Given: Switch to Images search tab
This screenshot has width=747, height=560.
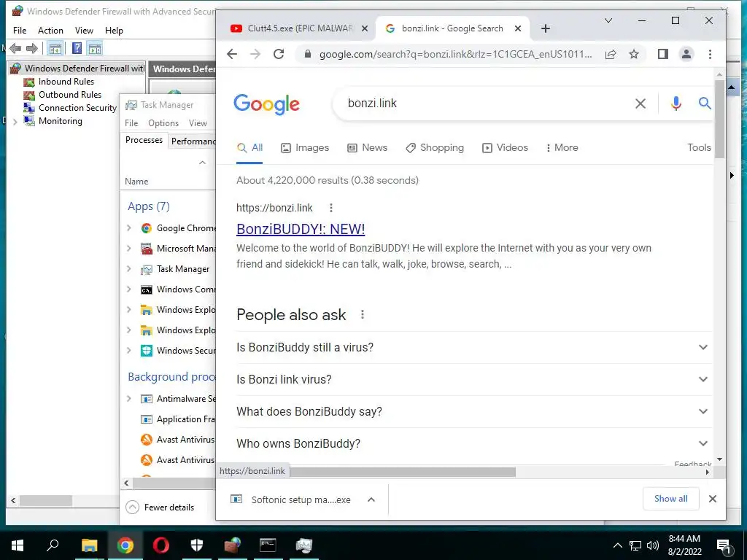Looking at the screenshot, I should click(305, 147).
